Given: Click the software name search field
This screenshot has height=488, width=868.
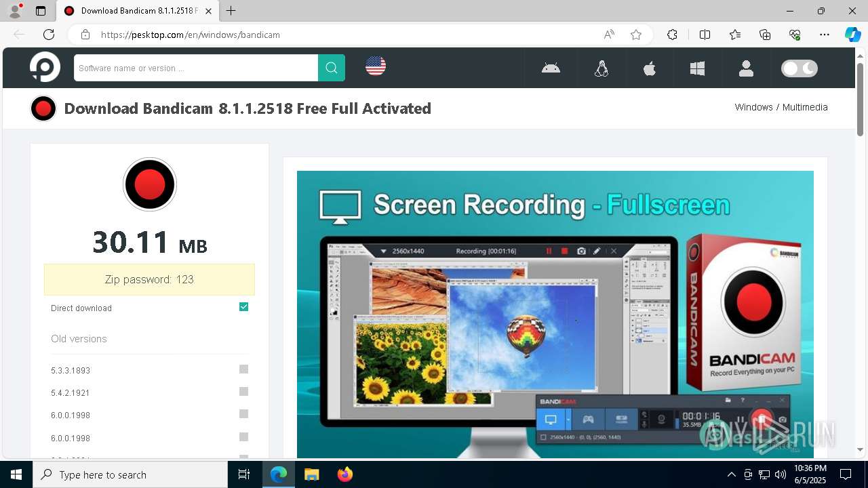Looking at the screenshot, I should pos(196,68).
